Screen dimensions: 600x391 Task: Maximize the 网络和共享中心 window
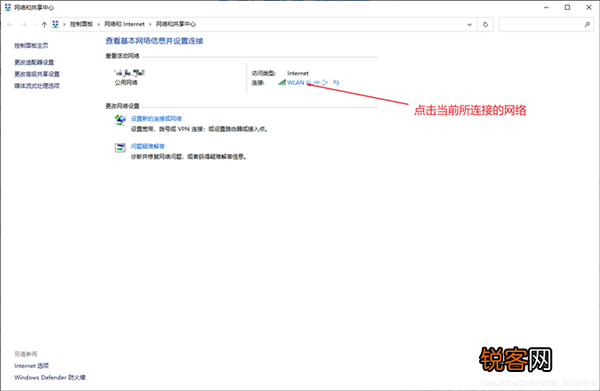567,7
